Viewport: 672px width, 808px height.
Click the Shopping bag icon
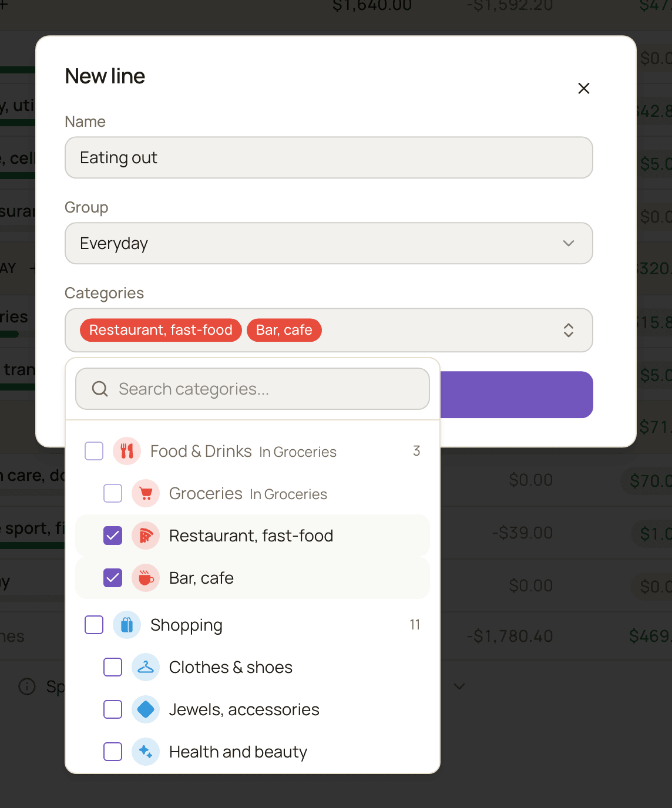(x=127, y=625)
